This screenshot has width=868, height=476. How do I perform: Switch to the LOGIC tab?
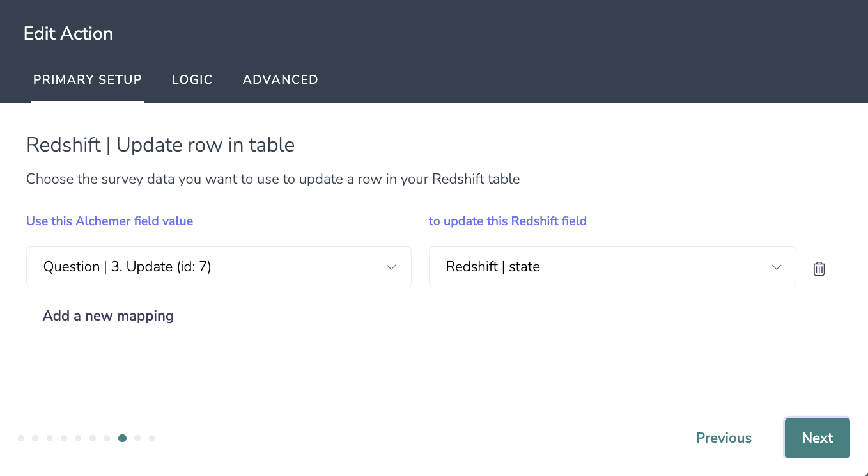tap(192, 80)
